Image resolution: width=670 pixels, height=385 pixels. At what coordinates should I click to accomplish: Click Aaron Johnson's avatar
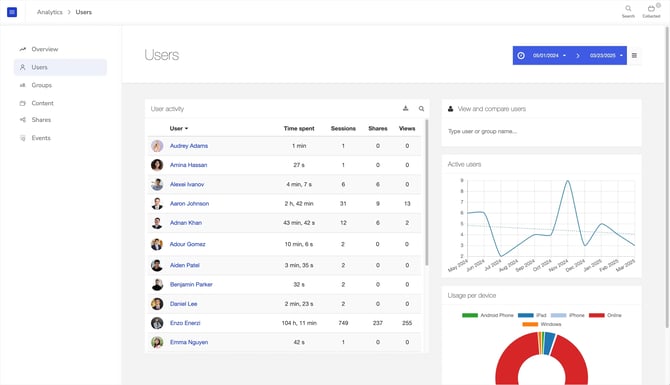157,203
